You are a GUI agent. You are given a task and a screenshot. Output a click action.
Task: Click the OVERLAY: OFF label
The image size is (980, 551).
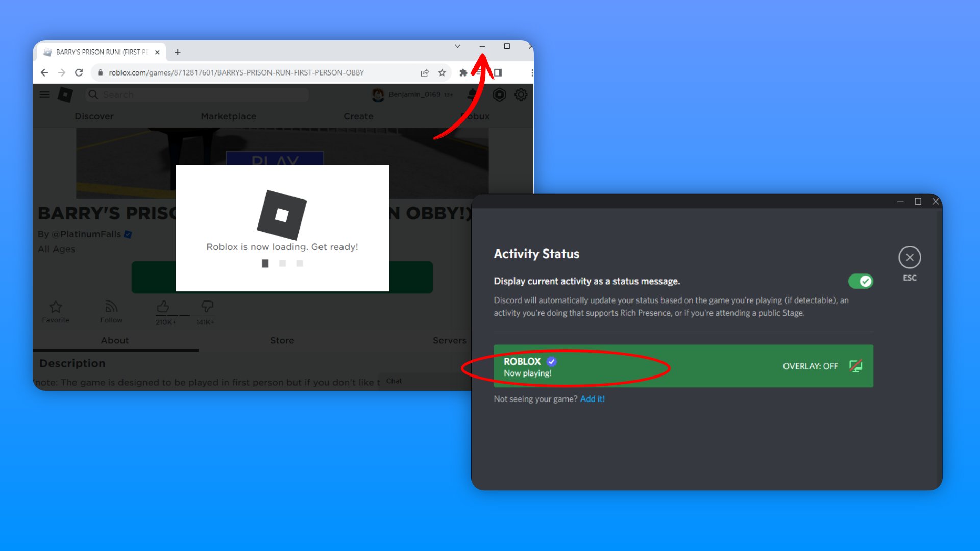[x=810, y=366]
